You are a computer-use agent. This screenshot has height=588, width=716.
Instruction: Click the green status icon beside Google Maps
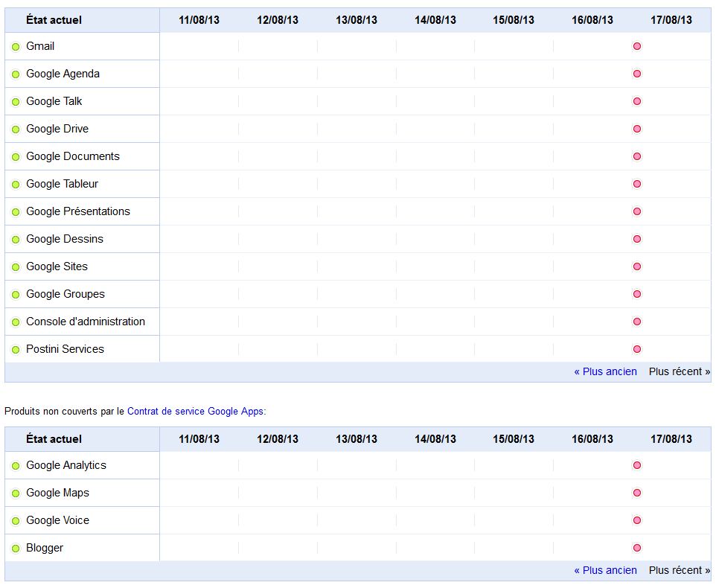coord(16,493)
